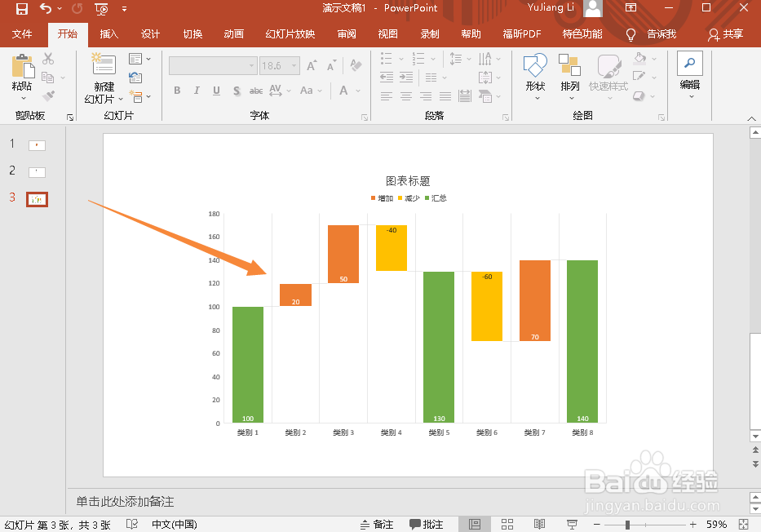
Task: Click the Text Shadow S icon
Action: [x=237, y=91]
